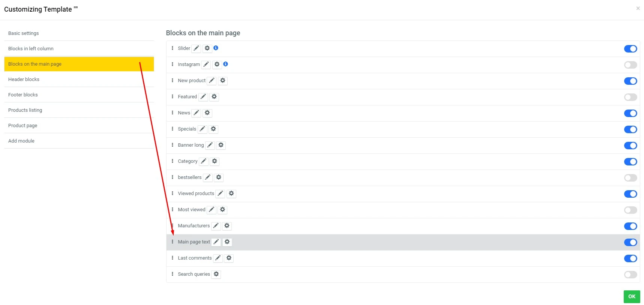Screen dimensions: 644x305
Task: Open gear settings for the News block
Action: (x=207, y=113)
